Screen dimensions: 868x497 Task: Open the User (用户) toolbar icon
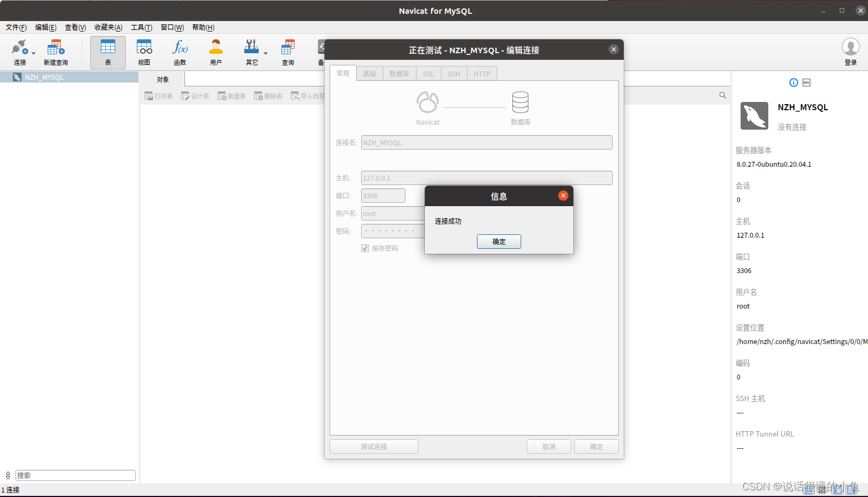tap(216, 48)
